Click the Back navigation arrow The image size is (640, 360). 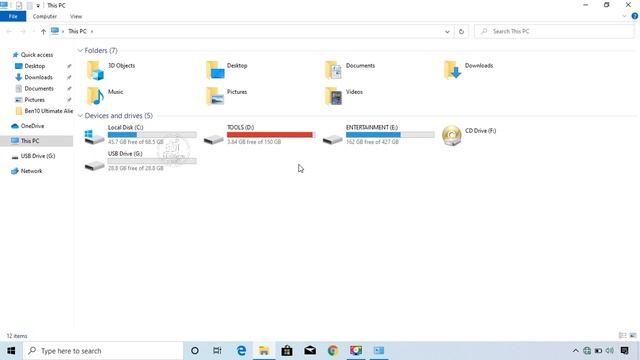(9, 31)
